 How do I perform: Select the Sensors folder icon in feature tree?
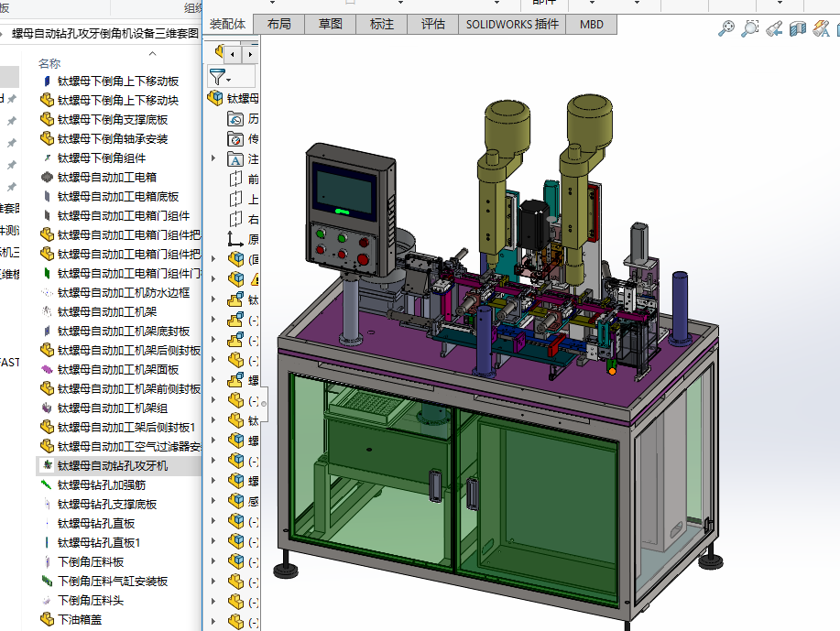pyautogui.click(x=235, y=139)
